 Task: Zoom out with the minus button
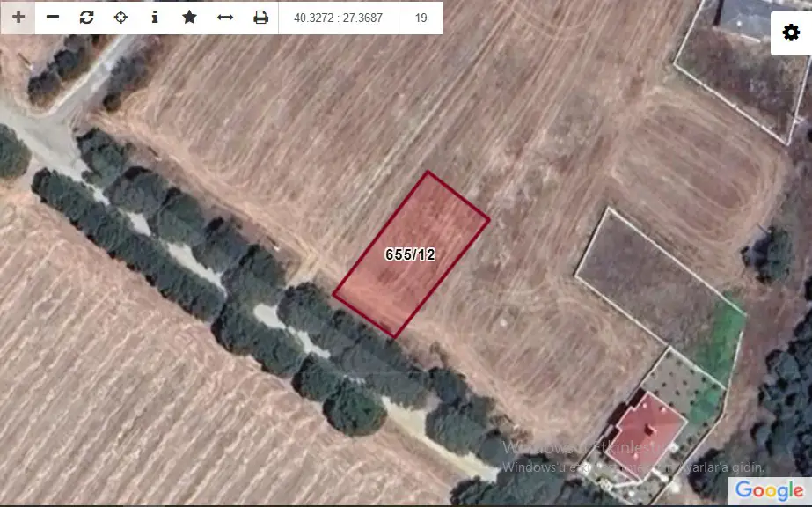pyautogui.click(x=52, y=18)
